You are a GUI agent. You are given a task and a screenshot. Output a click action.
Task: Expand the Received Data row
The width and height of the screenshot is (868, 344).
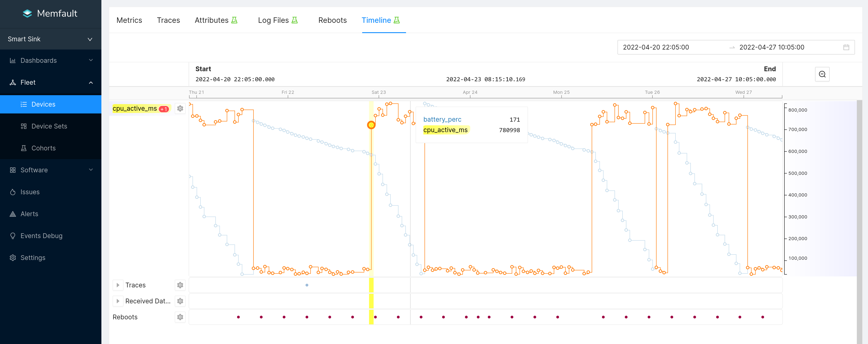(118, 301)
